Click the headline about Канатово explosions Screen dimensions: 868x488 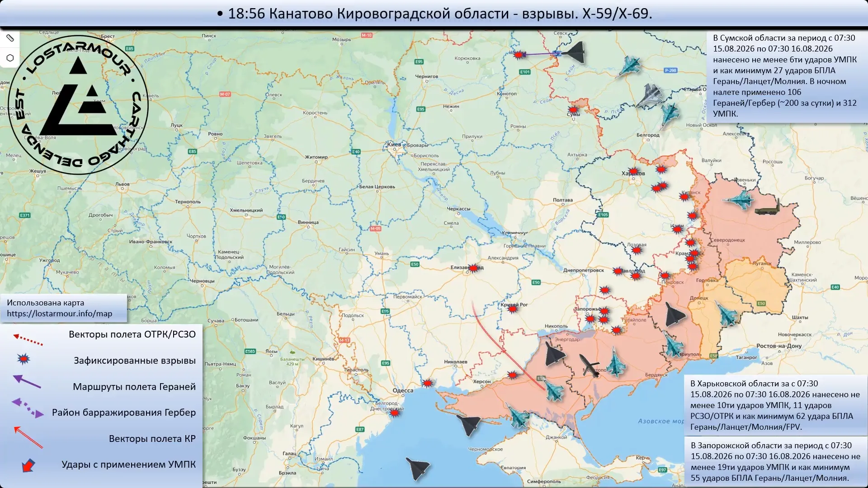tap(434, 14)
